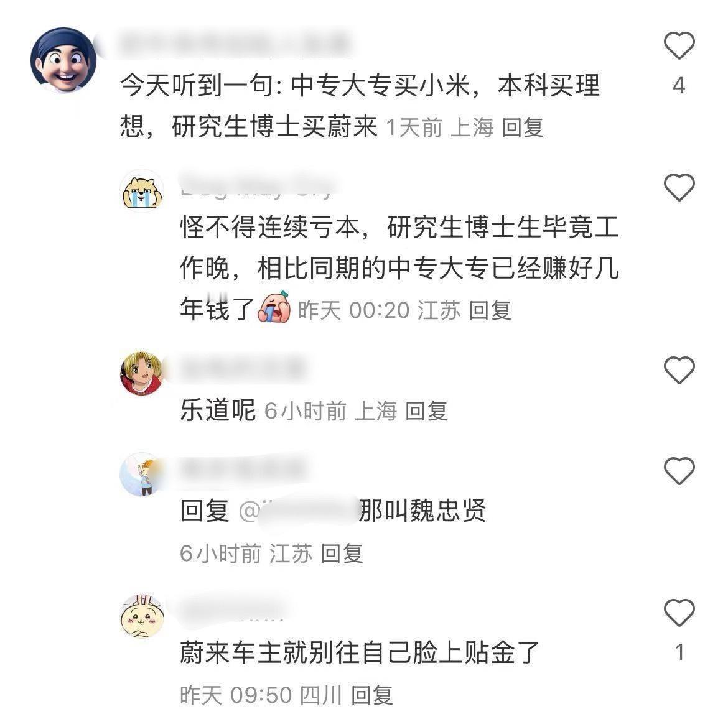Reply to the 乐道呢 comment from 上海

coord(426,411)
